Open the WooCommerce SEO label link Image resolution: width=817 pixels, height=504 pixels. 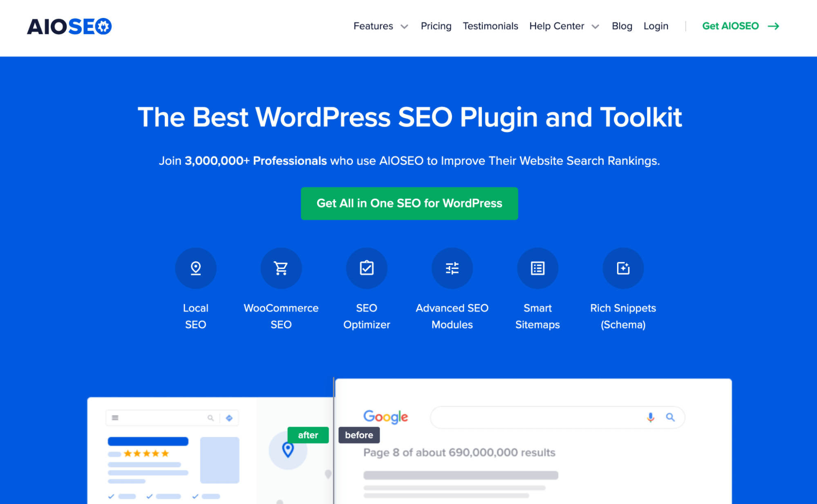point(281,316)
